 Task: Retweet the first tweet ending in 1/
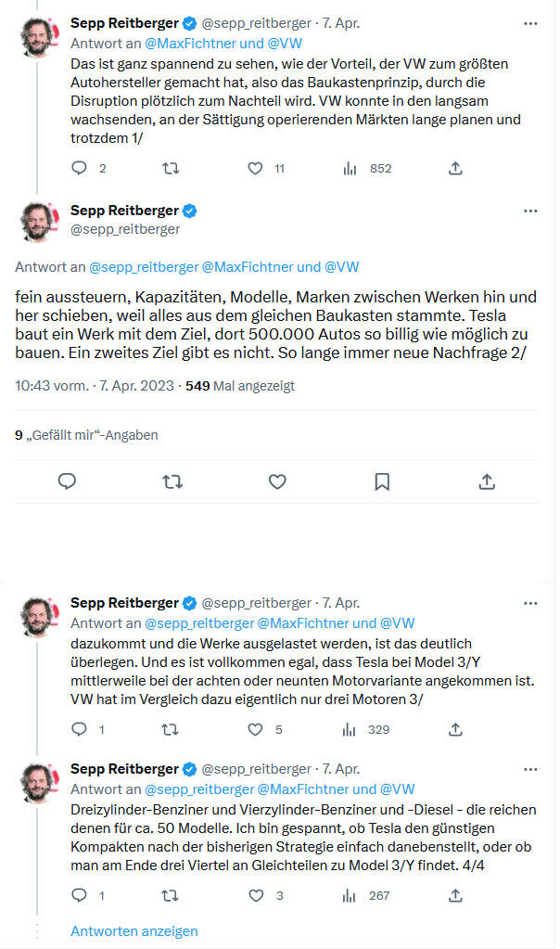tap(171, 169)
